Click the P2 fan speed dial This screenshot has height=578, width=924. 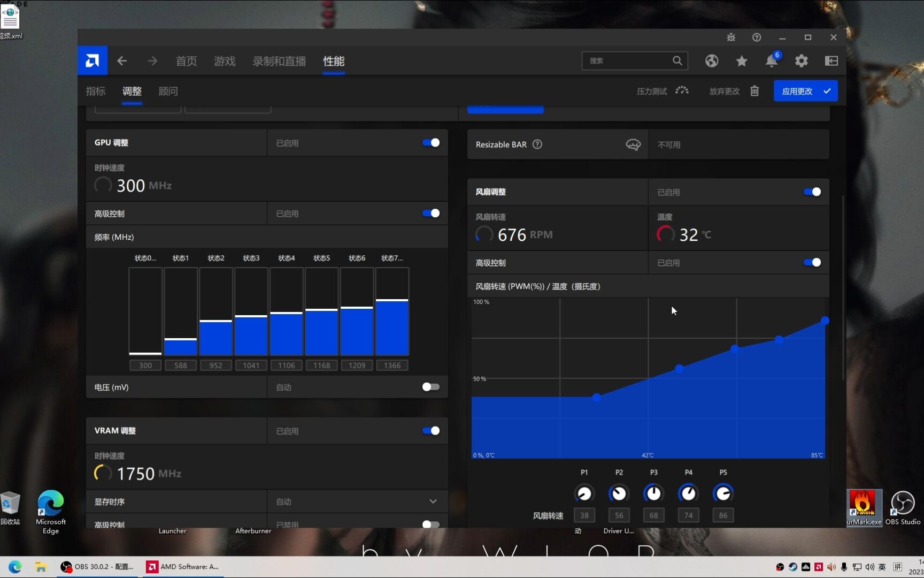(x=619, y=493)
